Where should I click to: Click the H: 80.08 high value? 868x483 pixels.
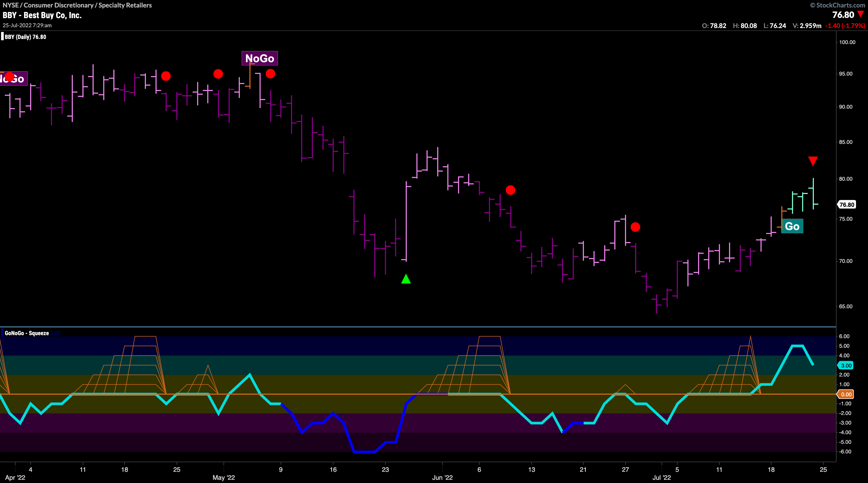coord(745,26)
